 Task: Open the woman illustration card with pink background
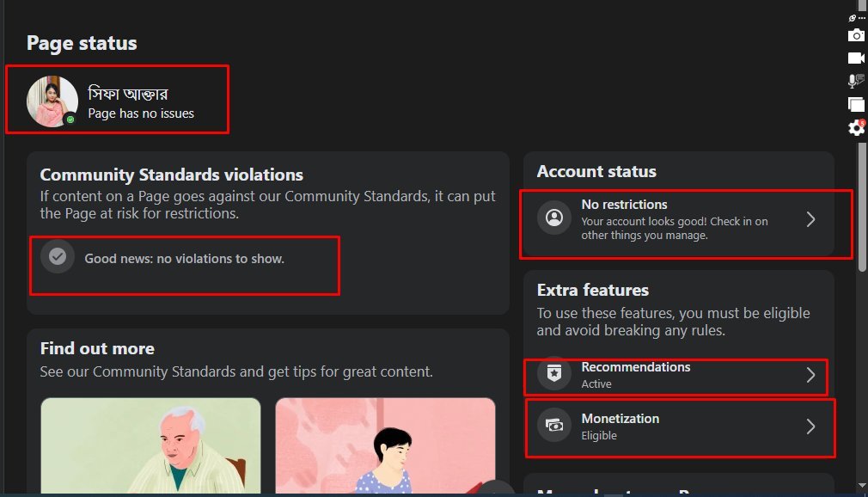[385, 445]
